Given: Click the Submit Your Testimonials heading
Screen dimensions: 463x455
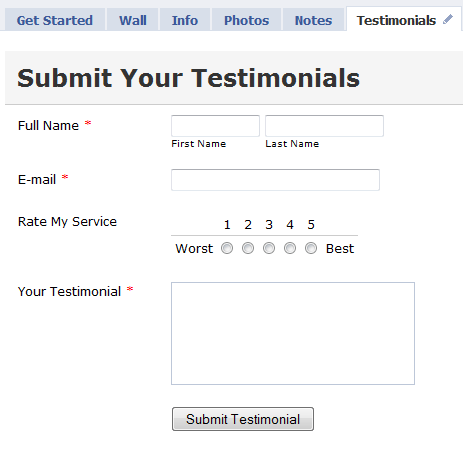Looking at the screenshot, I should coord(189,78).
